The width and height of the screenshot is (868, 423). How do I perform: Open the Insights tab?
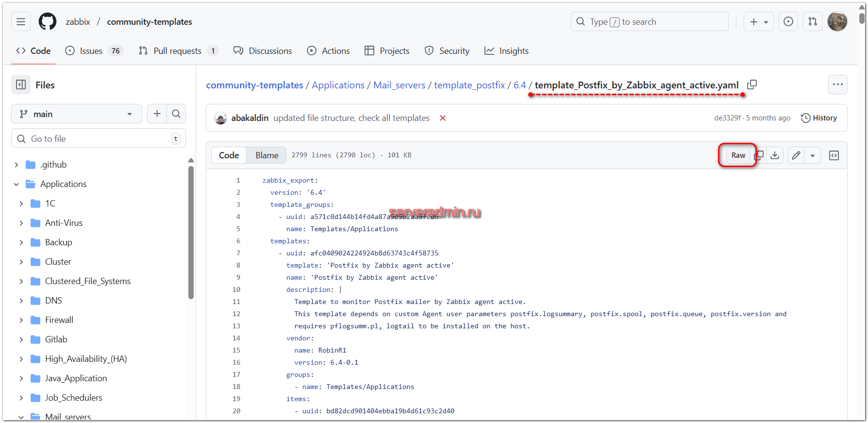506,51
